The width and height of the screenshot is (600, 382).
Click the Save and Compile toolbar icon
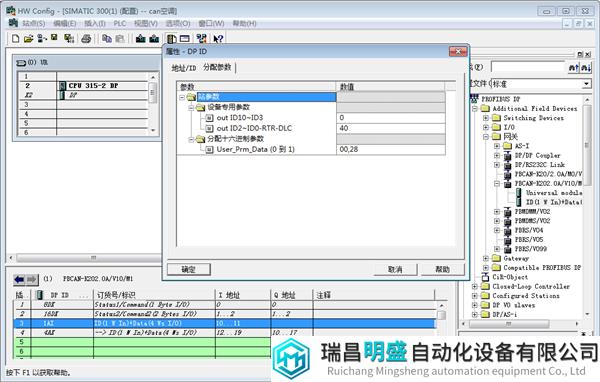pos(69,38)
